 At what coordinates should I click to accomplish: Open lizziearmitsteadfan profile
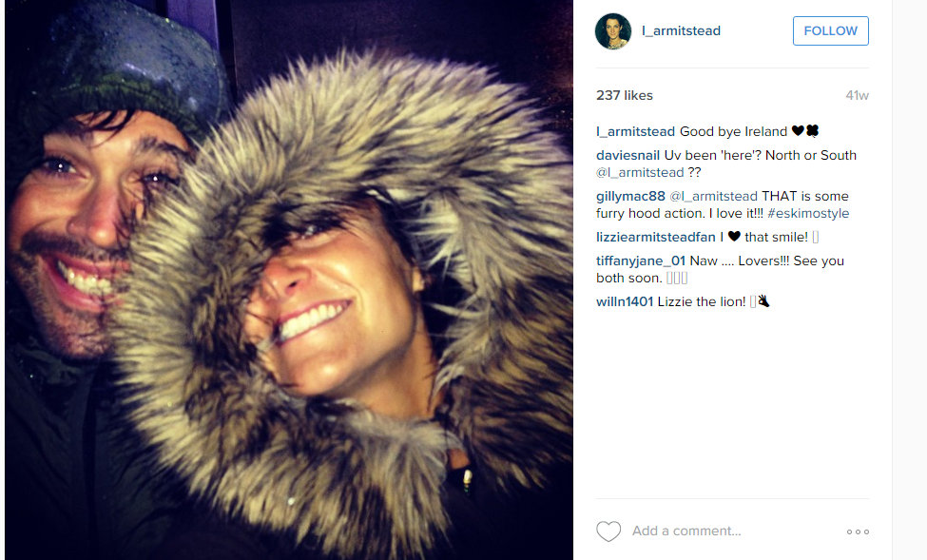coord(656,237)
